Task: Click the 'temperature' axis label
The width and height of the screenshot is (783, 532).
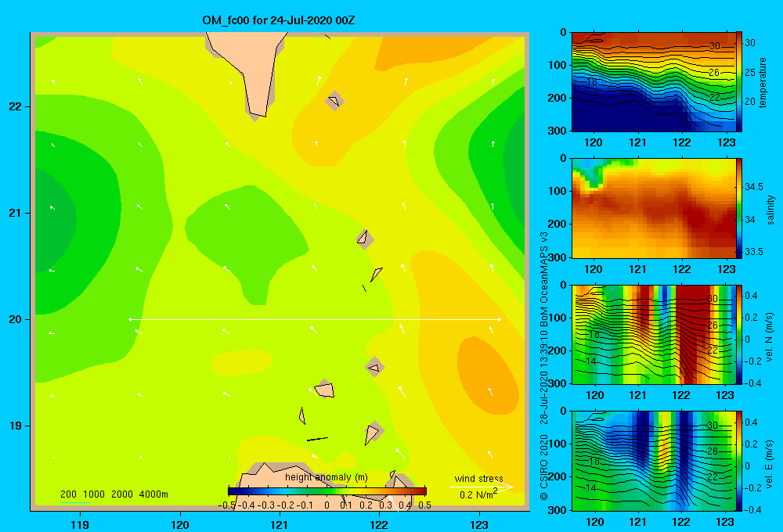Action: click(x=762, y=82)
